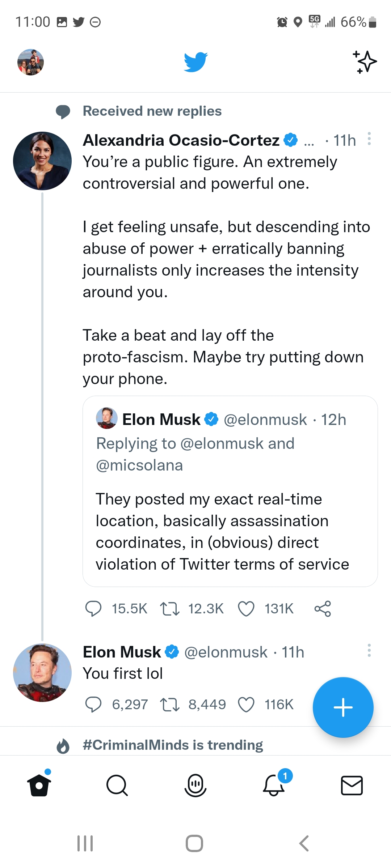The image size is (391, 868).
Task: Open the Messages envelope tab
Action: pyautogui.click(x=352, y=786)
